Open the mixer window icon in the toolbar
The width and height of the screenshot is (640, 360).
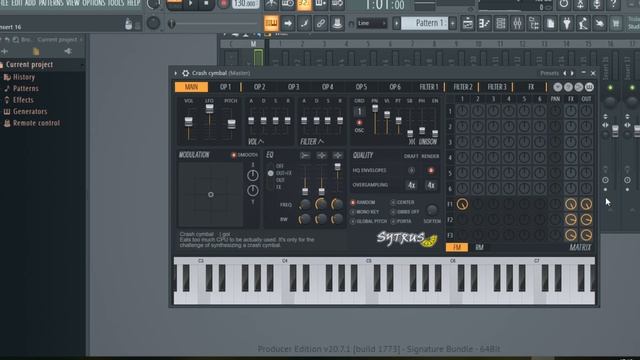click(x=517, y=24)
